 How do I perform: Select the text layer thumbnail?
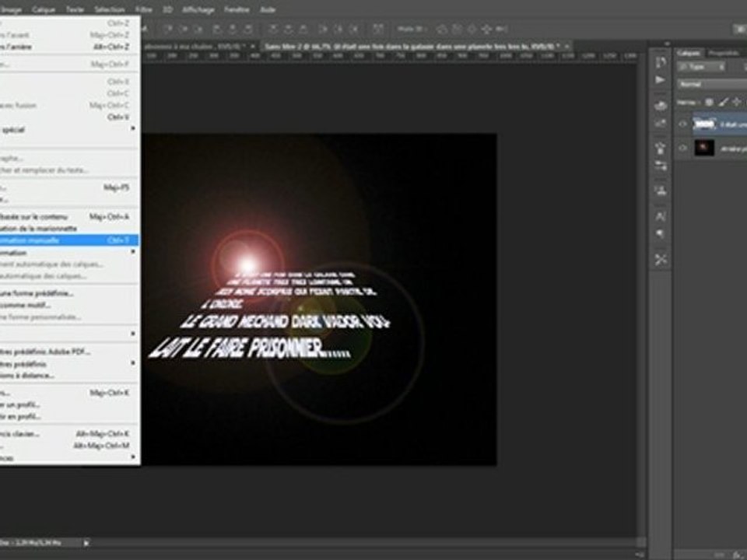(704, 124)
